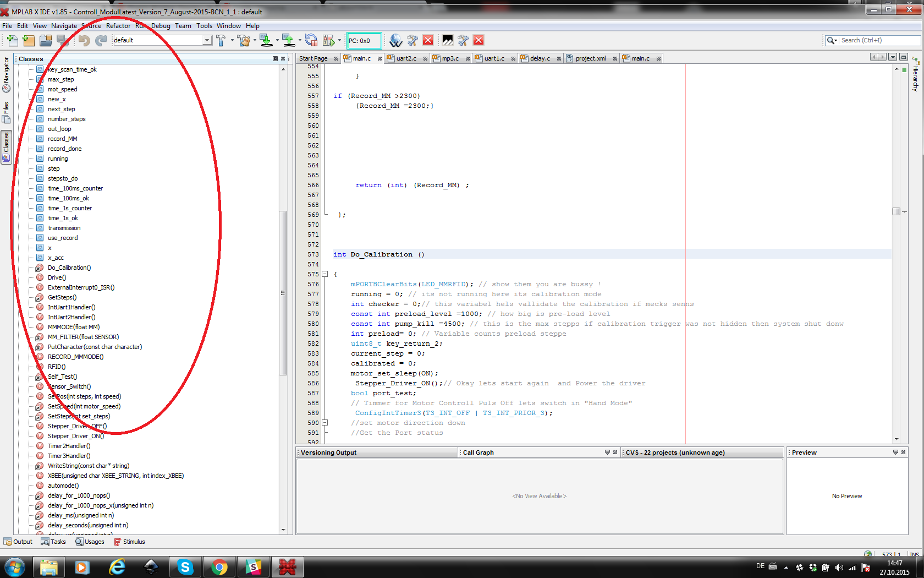Close the Start Page tab
Viewport: 924px width, 578px height.
coord(336,58)
